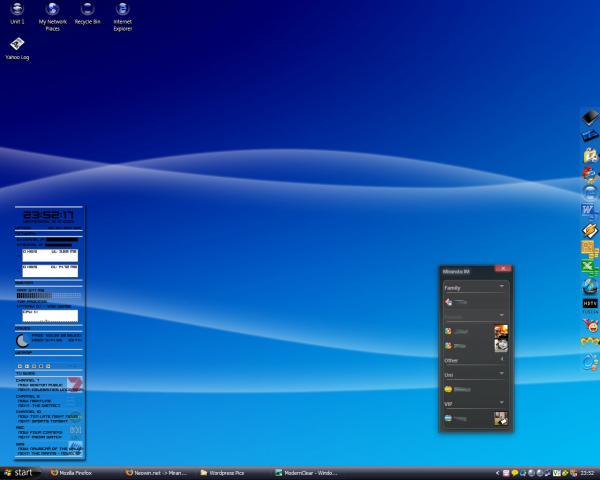
Task: Click the grayscale avatar thumbnail in Miranda list
Action: 501,346
